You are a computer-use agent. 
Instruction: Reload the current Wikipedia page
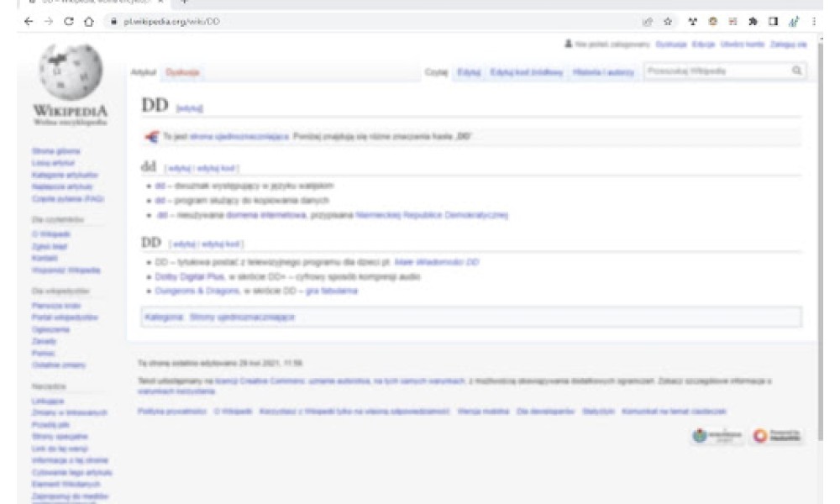click(x=69, y=22)
